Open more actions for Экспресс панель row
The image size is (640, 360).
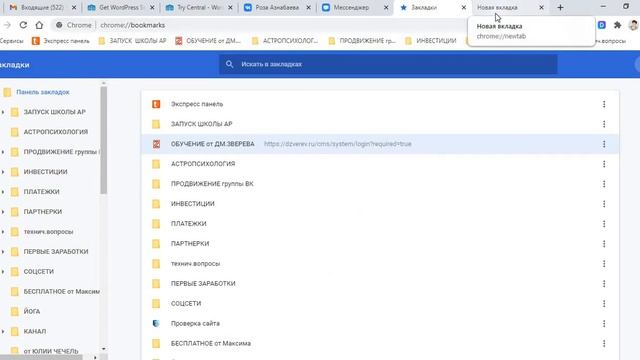point(604,104)
